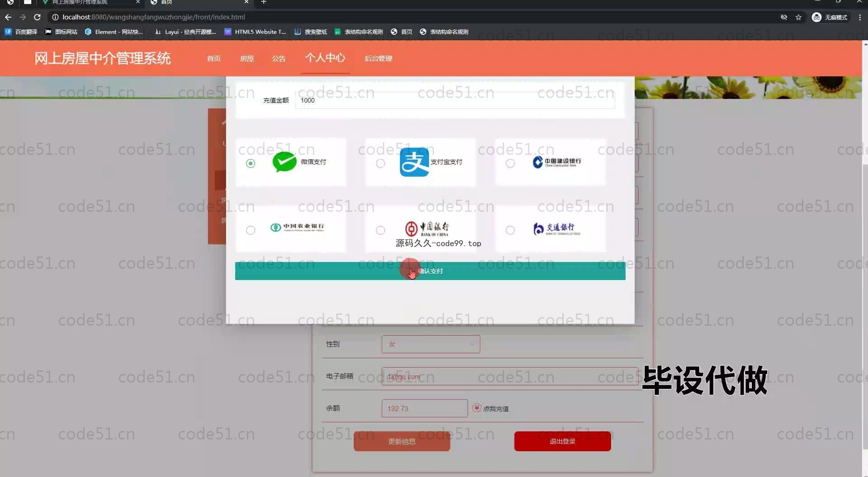This screenshot has height=477, width=868.
Task: Choose Bank of Communications radio option
Action: (x=510, y=230)
